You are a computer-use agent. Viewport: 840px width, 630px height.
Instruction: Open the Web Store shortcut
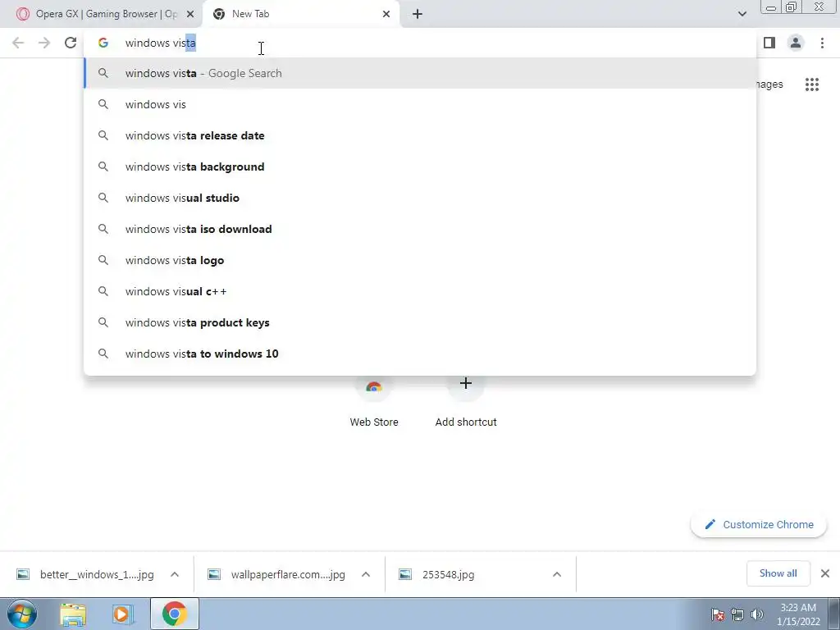click(374, 402)
